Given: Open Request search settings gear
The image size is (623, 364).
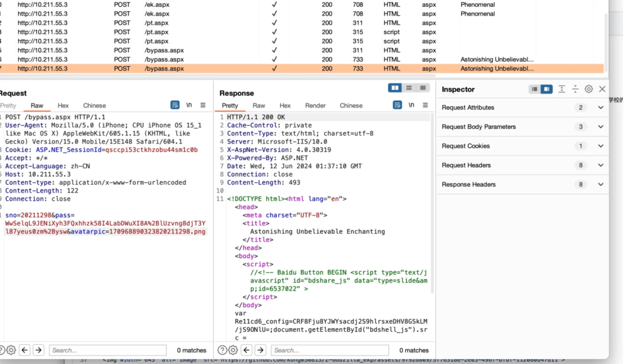Looking at the screenshot, I should click(11, 350).
